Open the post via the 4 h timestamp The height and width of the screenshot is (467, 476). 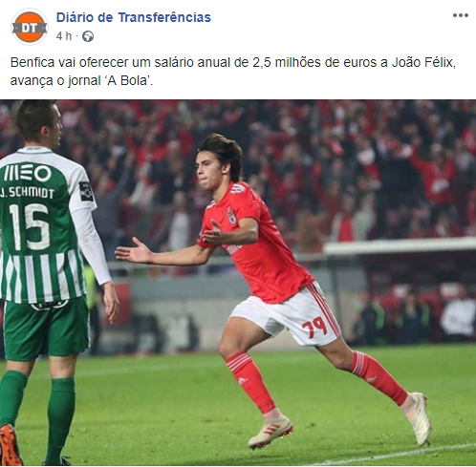[64, 36]
